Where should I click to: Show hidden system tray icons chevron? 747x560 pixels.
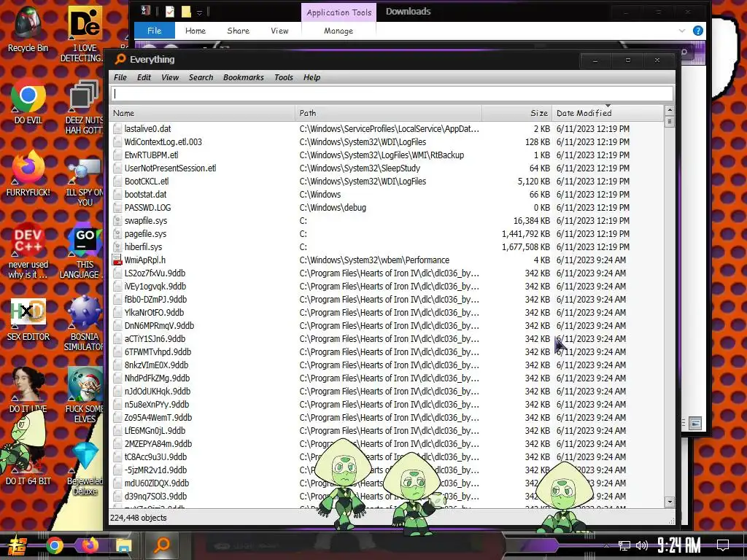pyautogui.click(x=606, y=545)
